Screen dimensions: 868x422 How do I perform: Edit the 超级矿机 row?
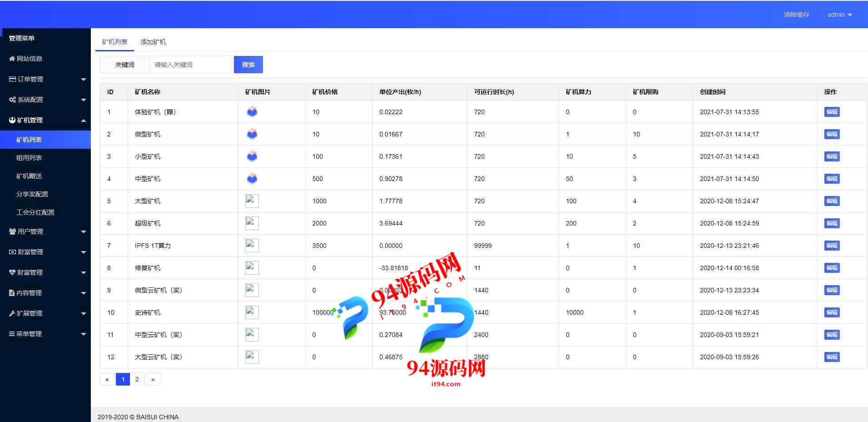click(832, 223)
